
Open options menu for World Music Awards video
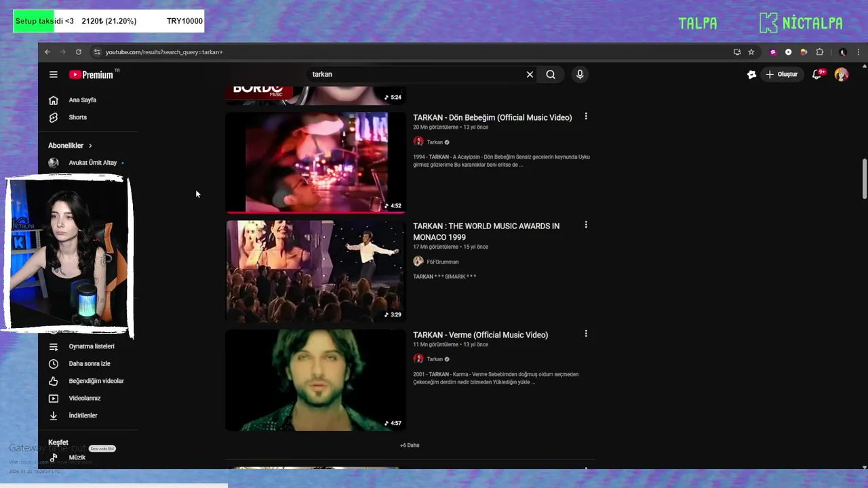[x=586, y=225]
